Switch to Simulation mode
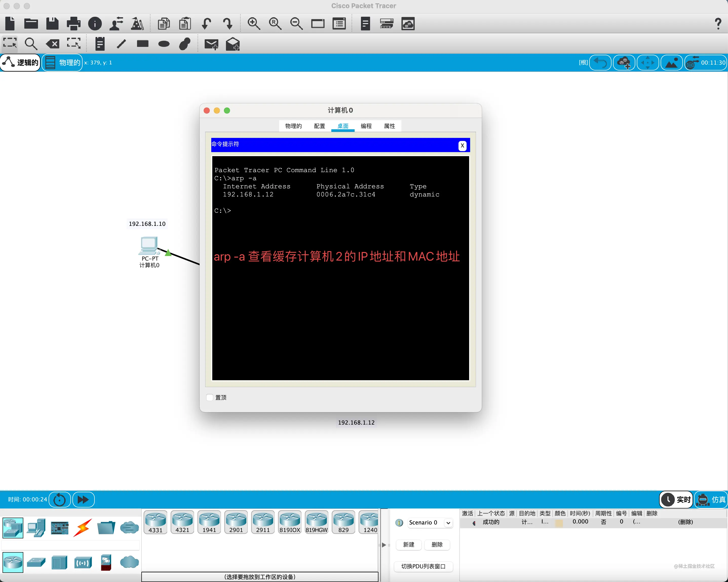 pos(711,500)
